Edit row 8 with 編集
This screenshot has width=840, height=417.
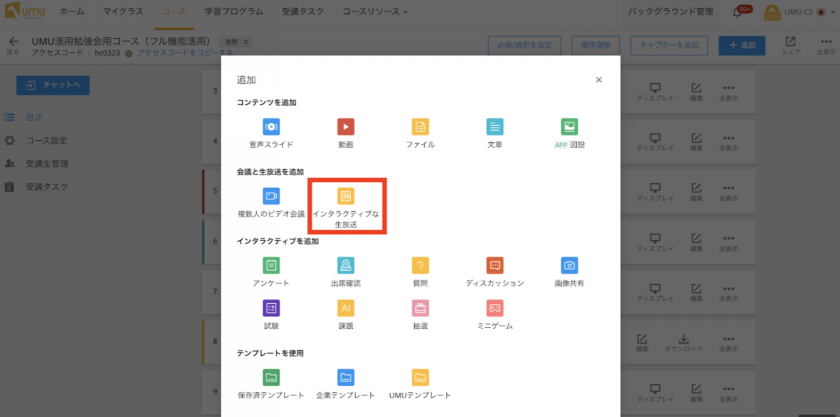pyautogui.click(x=642, y=342)
